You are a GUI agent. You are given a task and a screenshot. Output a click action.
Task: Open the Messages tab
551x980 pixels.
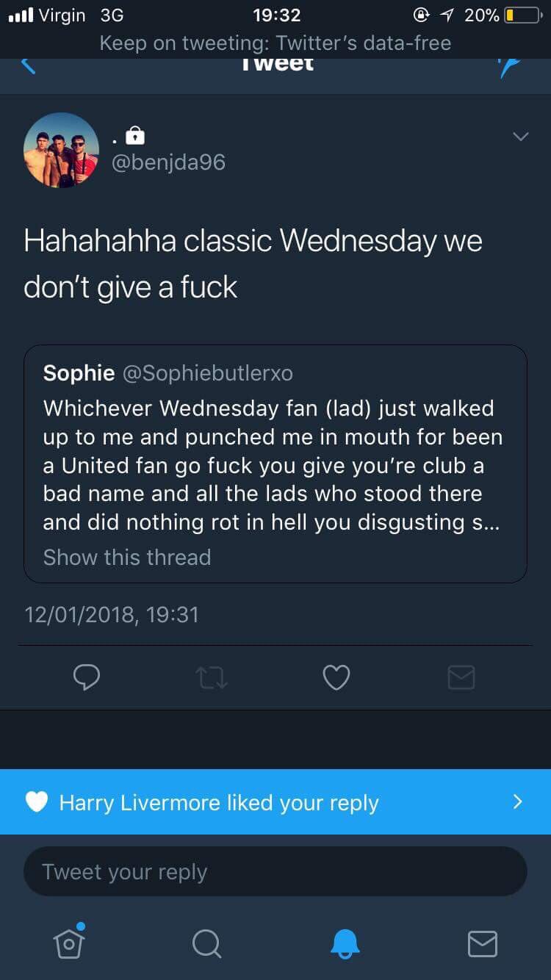click(482, 943)
